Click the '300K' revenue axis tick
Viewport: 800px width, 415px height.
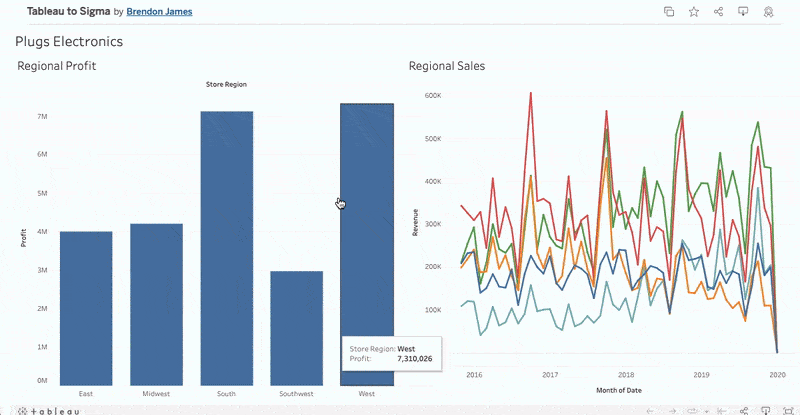433,224
